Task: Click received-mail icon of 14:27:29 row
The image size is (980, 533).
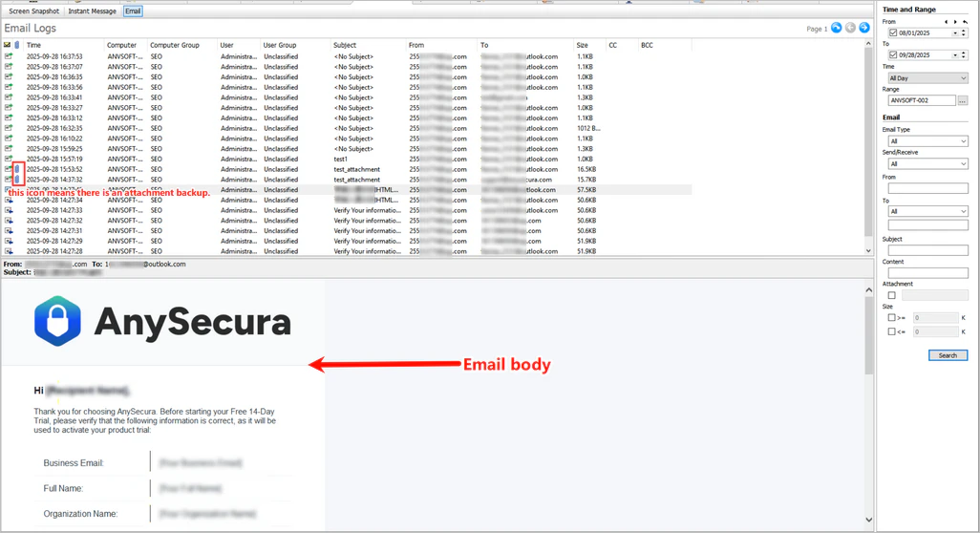Action: (x=9, y=242)
